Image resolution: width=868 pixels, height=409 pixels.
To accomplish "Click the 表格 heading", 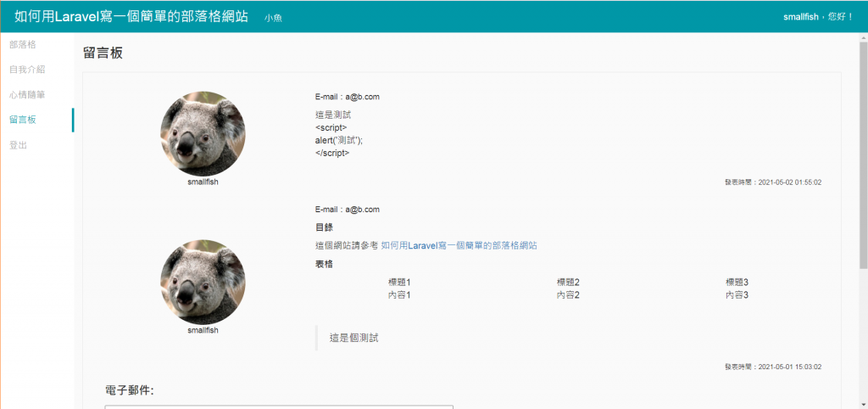I will [x=324, y=264].
